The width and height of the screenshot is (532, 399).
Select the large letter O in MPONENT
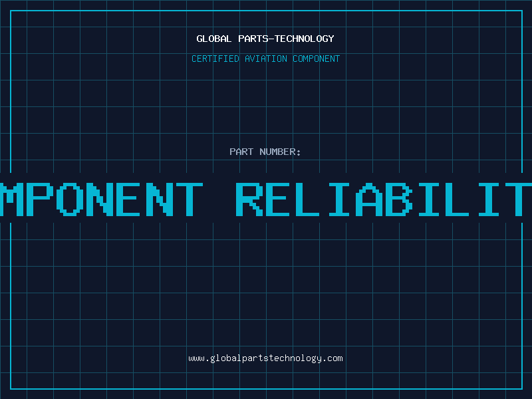pos(70,199)
